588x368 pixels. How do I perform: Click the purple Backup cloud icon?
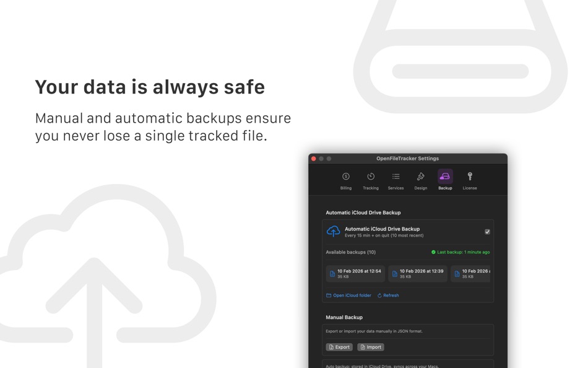point(444,177)
